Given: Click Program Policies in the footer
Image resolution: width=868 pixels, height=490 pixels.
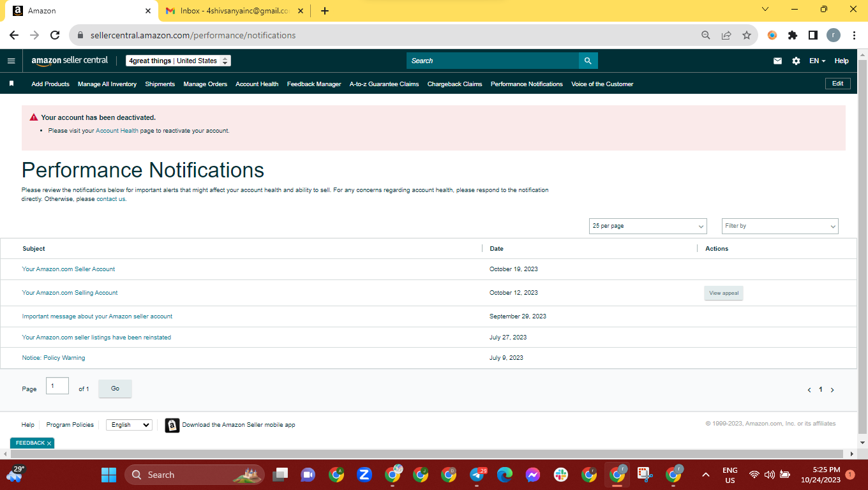Looking at the screenshot, I should 70,425.
